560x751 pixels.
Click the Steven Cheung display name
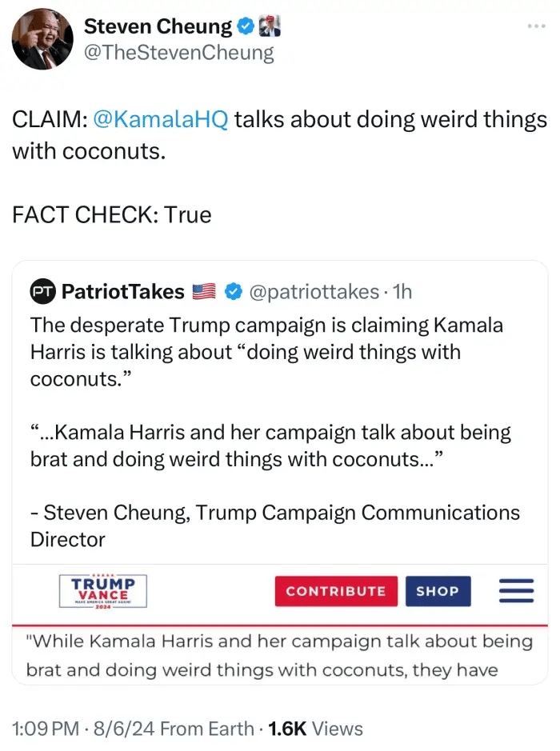[158, 26]
